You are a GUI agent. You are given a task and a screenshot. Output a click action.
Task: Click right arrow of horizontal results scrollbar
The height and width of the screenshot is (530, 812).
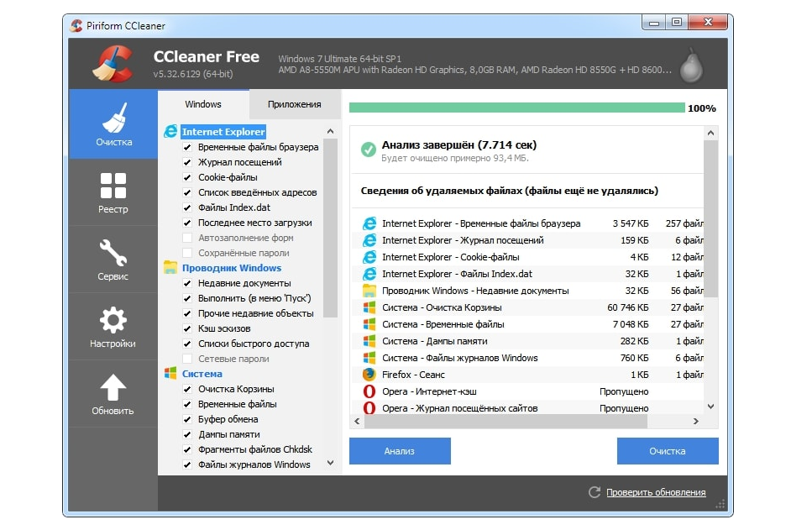(x=695, y=421)
